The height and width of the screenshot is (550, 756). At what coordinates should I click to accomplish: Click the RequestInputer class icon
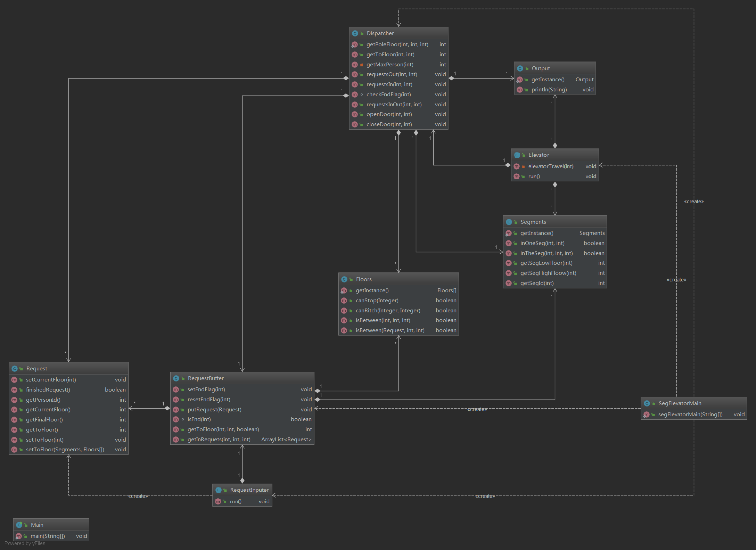click(x=218, y=490)
